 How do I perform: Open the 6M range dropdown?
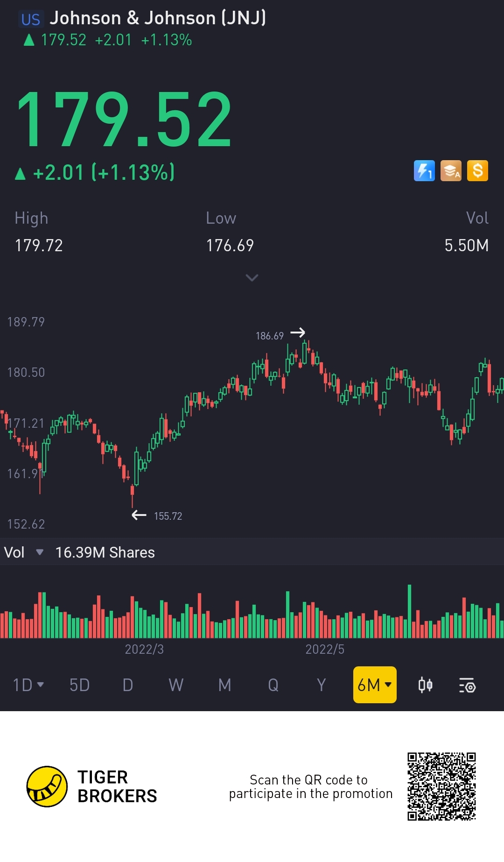click(375, 685)
